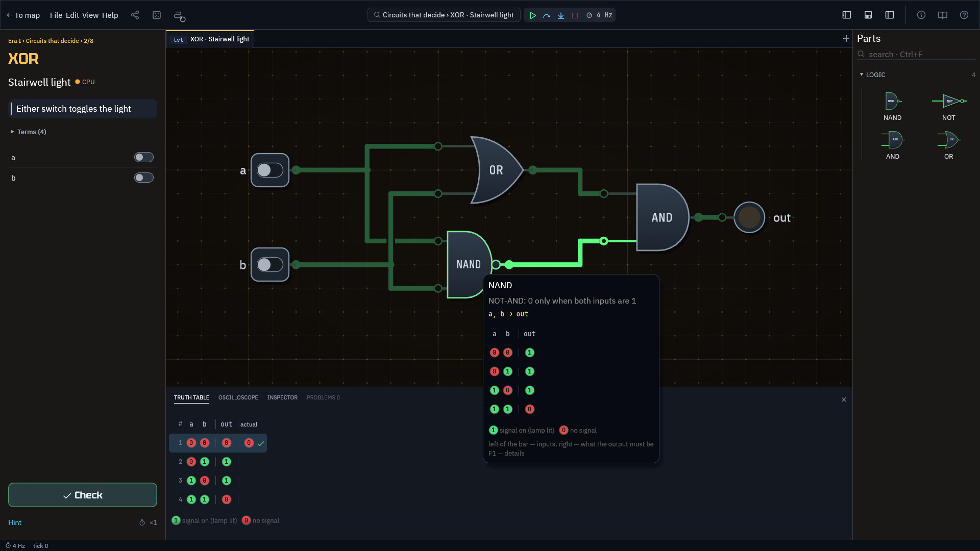Open the PROBLEMS 0 tab
The width and height of the screenshot is (980, 551).
pyautogui.click(x=323, y=397)
